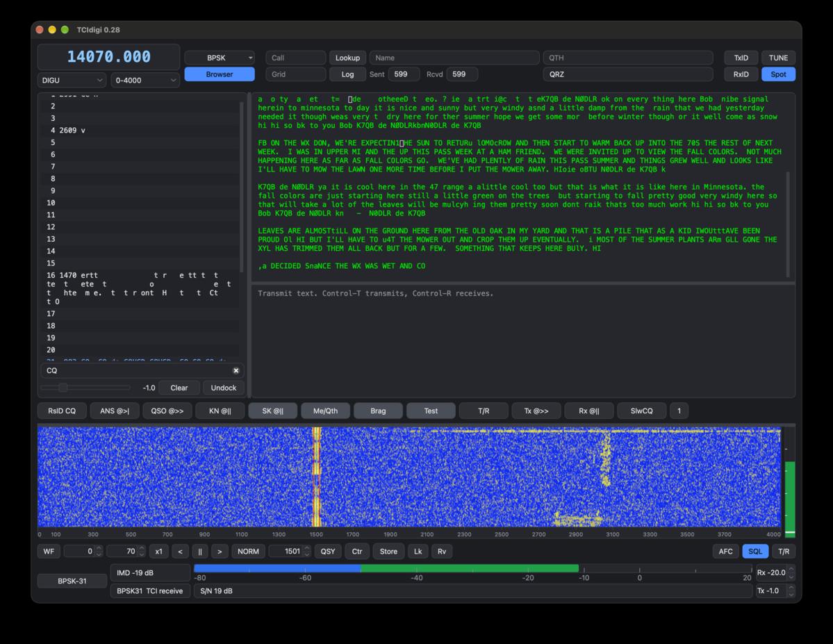Open the 0-4000 bandwidth dropdown
This screenshot has width=833, height=644.
[145, 80]
